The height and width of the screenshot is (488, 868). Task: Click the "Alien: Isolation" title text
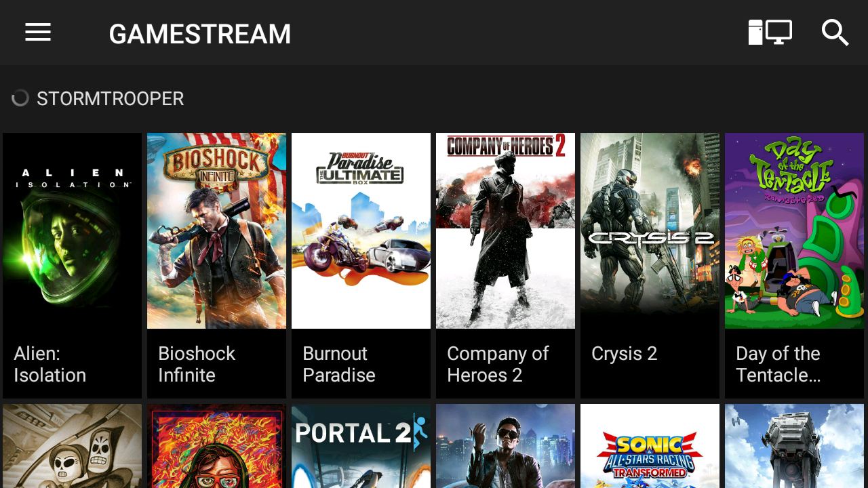click(x=50, y=364)
